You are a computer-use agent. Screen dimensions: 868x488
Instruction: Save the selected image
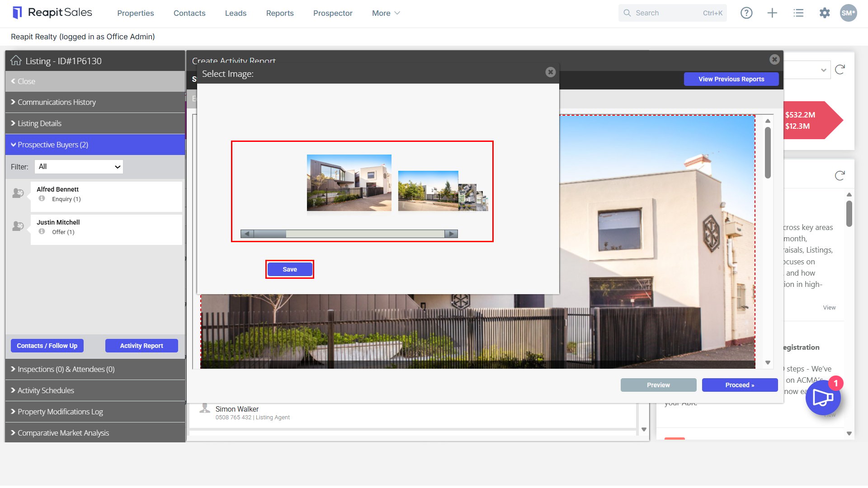[x=290, y=269]
